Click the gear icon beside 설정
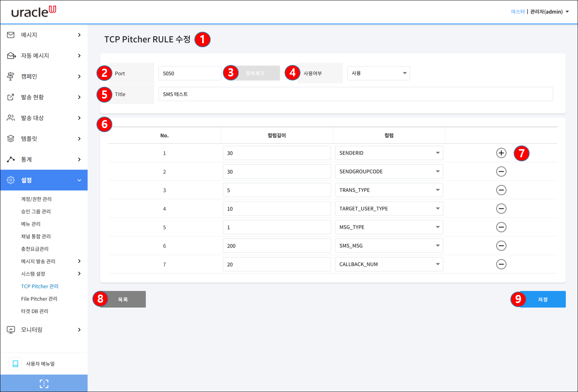The width and height of the screenshot is (578, 392). click(x=11, y=180)
